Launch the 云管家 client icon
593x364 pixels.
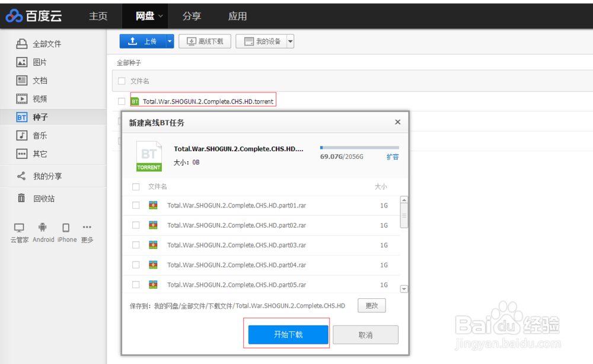coord(18,227)
